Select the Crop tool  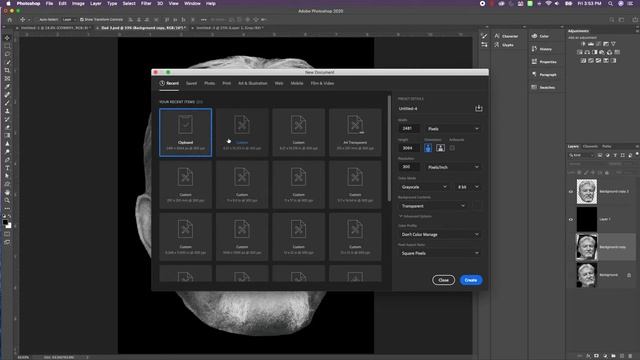[x=7, y=70]
